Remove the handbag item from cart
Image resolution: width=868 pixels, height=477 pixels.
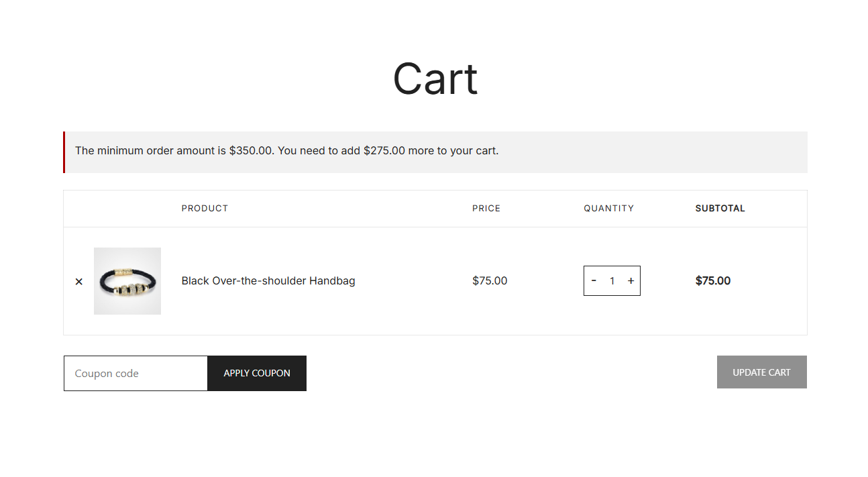click(x=79, y=282)
